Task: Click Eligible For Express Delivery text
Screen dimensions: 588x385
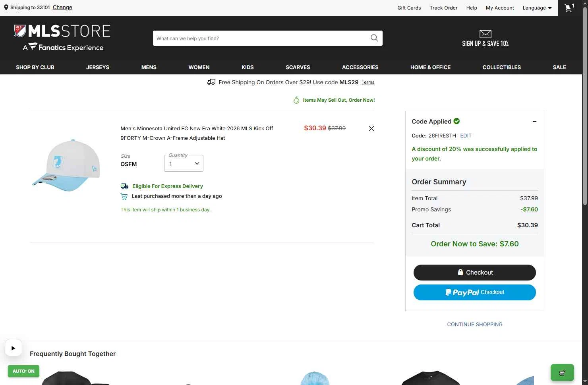Action: [x=168, y=186]
